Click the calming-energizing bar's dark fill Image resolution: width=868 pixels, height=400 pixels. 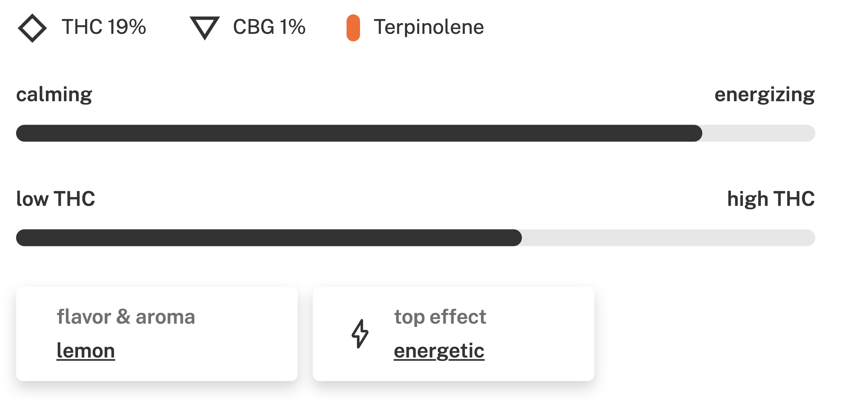[359, 133]
